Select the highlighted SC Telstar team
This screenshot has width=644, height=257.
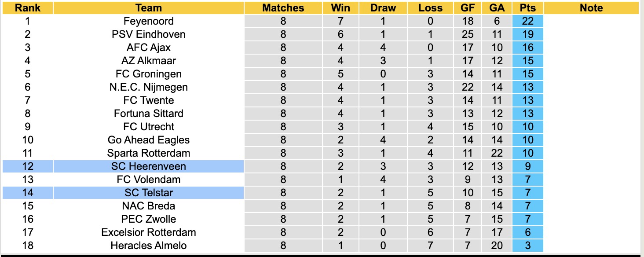click(149, 193)
